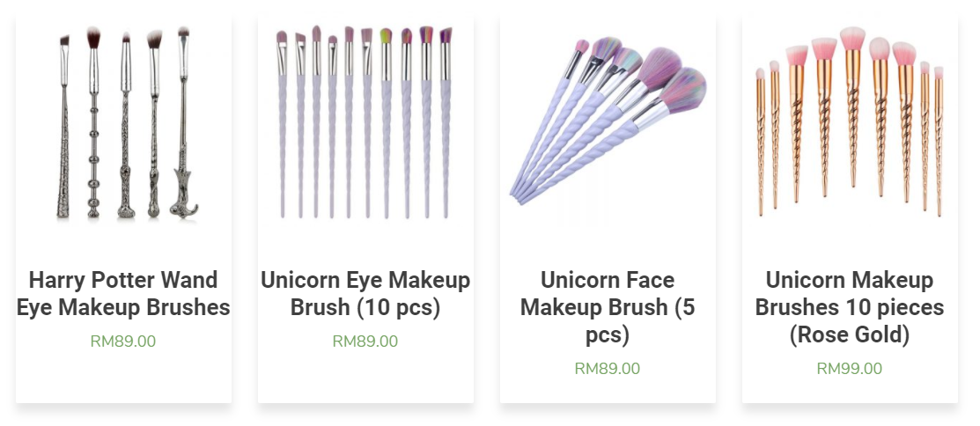The image size is (980, 426).
Task: Select the RM99.00 Rose Gold price
Action: pyautogui.click(x=850, y=369)
